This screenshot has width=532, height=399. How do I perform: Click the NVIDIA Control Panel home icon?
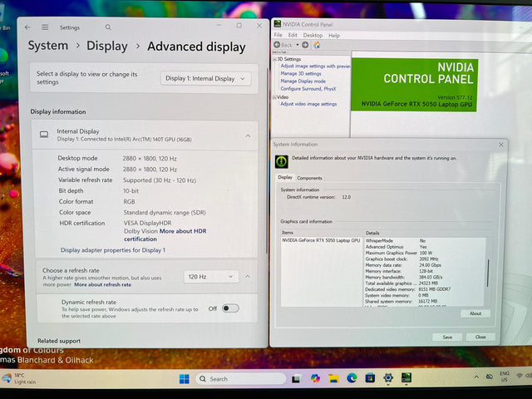click(x=317, y=45)
